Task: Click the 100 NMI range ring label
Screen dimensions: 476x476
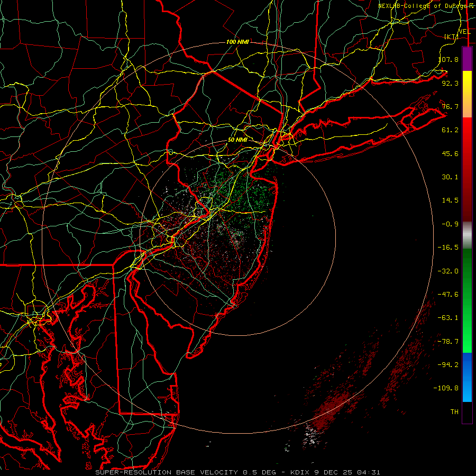Action: click(237, 42)
